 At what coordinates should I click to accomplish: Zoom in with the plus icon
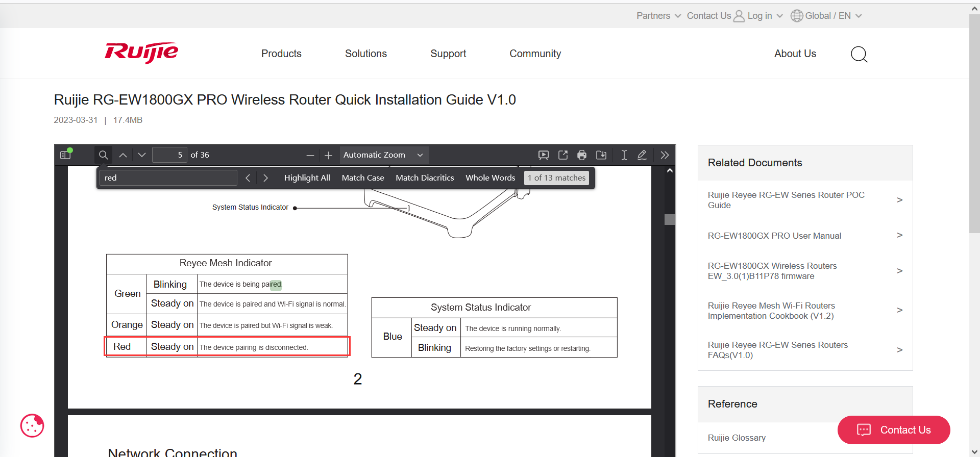pyautogui.click(x=328, y=155)
